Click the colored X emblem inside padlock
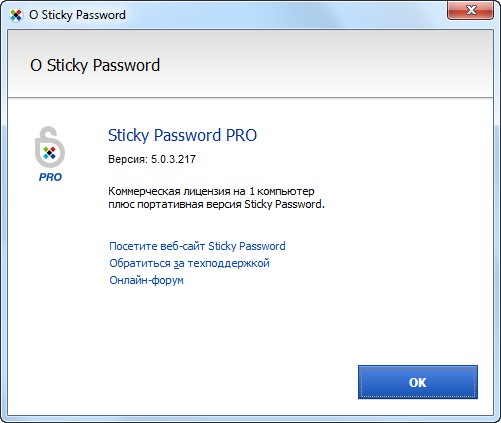The height and width of the screenshot is (423, 501). tap(50, 153)
